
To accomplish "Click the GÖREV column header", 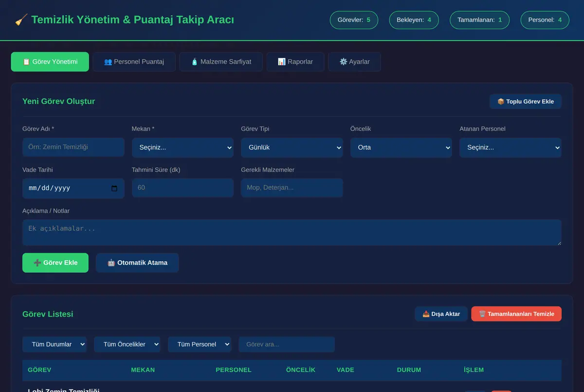I will [39, 370].
